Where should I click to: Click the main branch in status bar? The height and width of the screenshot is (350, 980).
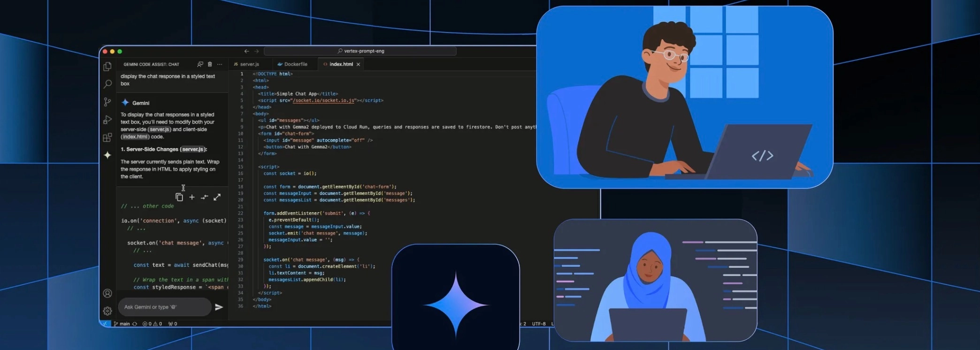[x=122, y=324]
